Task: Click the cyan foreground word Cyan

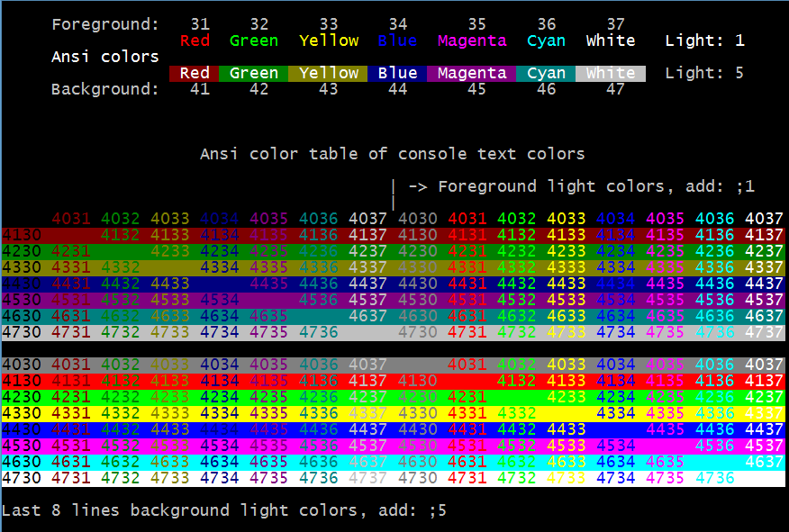Action: 546,41
